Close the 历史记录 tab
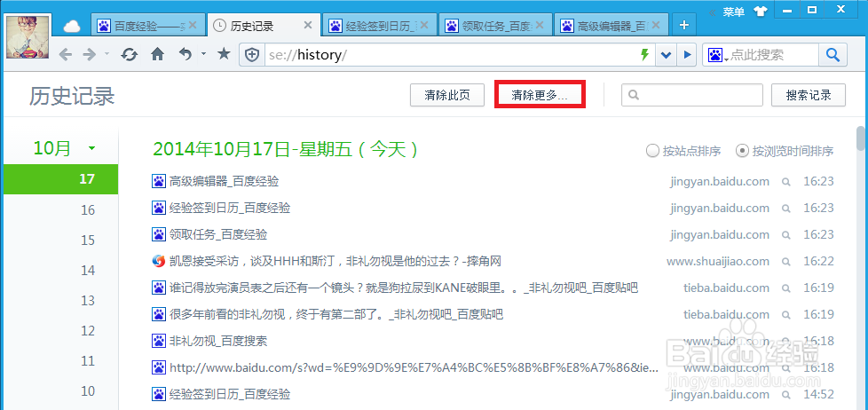868x410 pixels. 308,25
